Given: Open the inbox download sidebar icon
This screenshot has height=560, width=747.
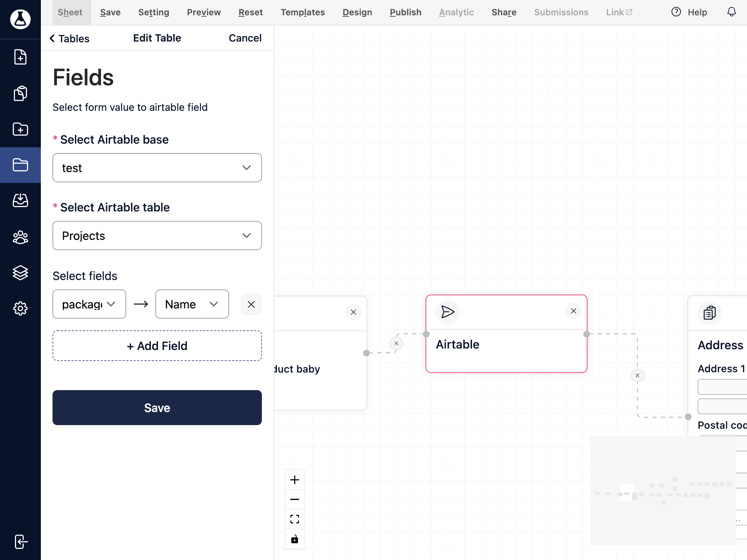Looking at the screenshot, I should pos(20,200).
